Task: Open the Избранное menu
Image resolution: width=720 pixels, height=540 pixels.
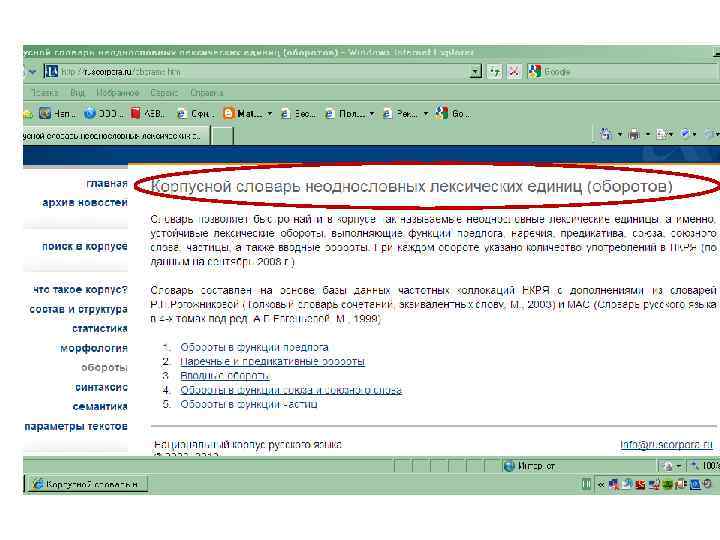Action: pyautogui.click(x=118, y=93)
